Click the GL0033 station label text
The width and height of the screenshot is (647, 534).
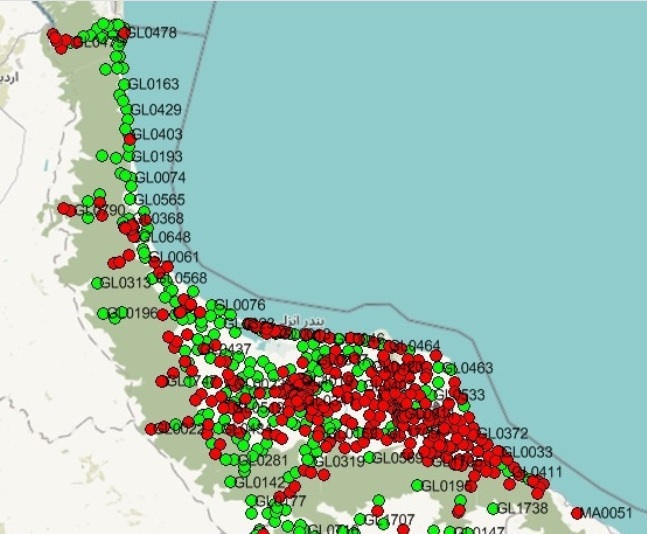click(529, 453)
